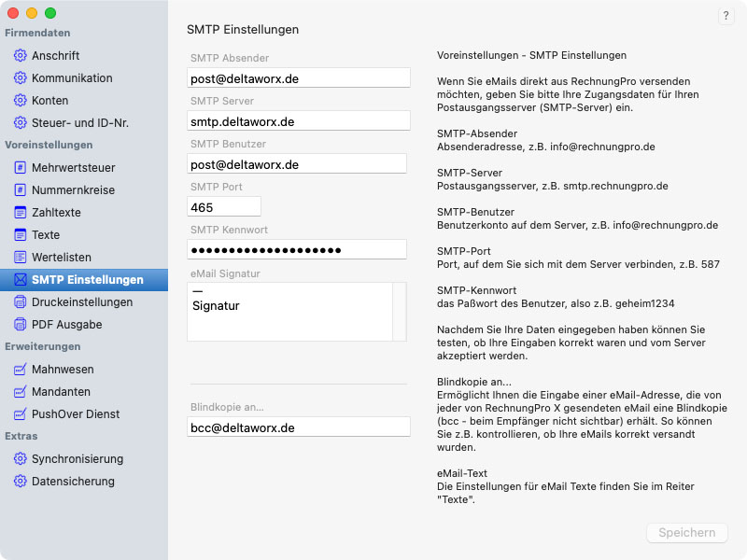Image resolution: width=747 pixels, height=560 pixels.
Task: Select Steuer- und ID-Nr. in sidebar
Action: [79, 123]
